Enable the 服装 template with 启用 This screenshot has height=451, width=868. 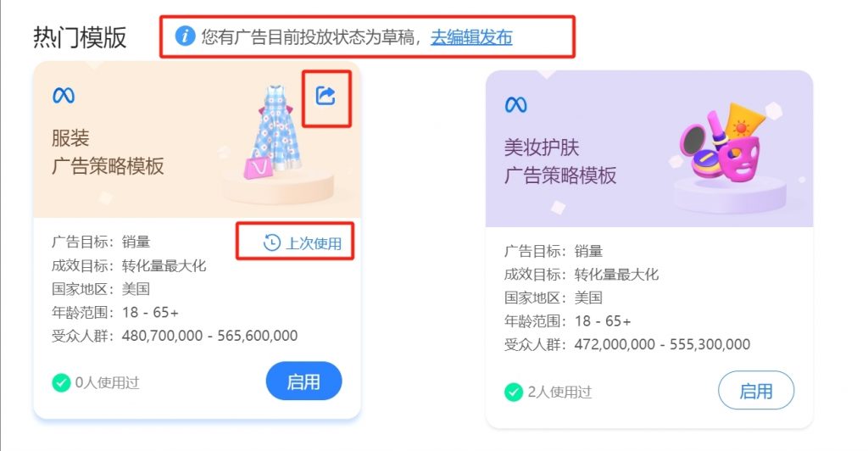pyautogui.click(x=303, y=381)
